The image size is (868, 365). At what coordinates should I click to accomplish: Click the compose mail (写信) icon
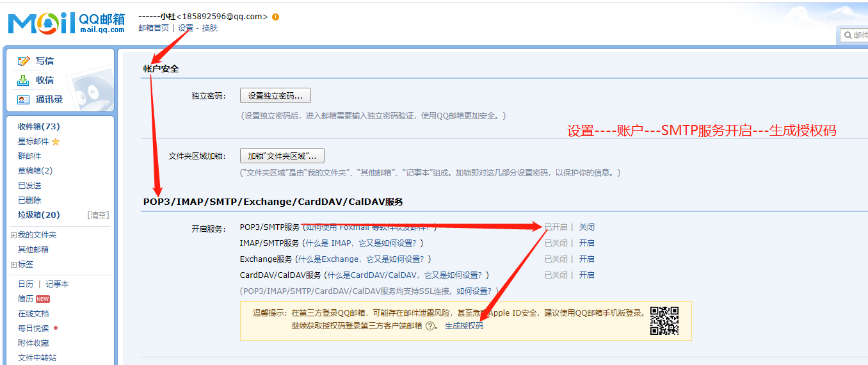(24, 61)
